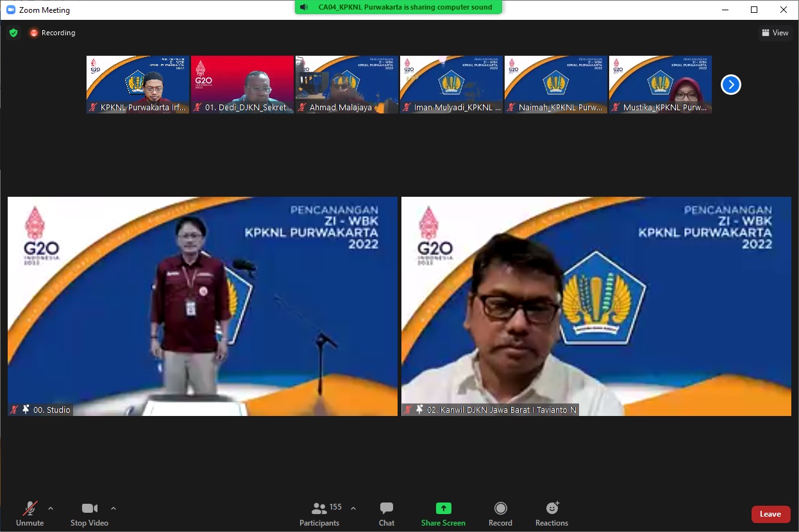Click the pin icon on 00. Studio video

(26, 410)
